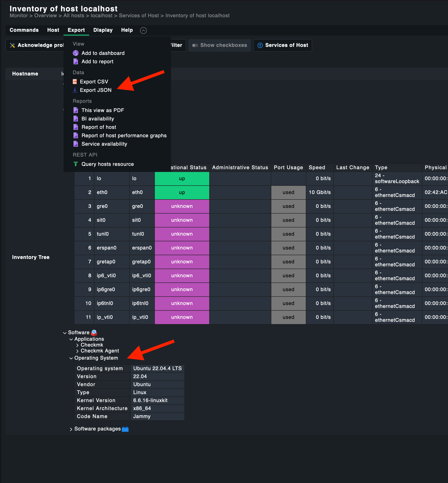This screenshot has width=448, height=483.
Task: Click the All hosts breadcrumb link
Action: coord(74,16)
